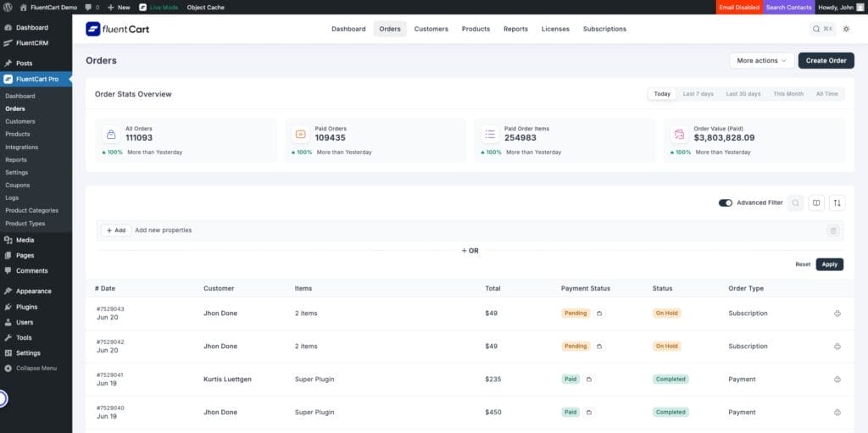Open order #7529043
This screenshot has height=433, width=868.
[x=110, y=309]
